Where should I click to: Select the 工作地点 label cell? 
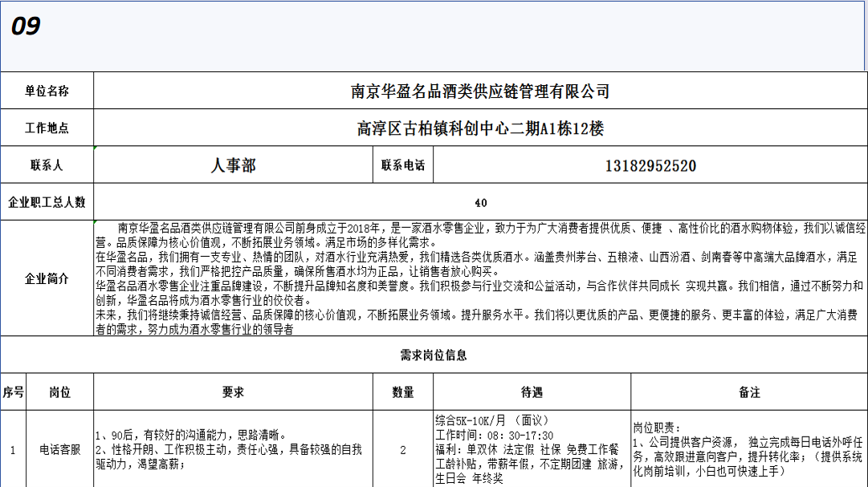point(47,128)
